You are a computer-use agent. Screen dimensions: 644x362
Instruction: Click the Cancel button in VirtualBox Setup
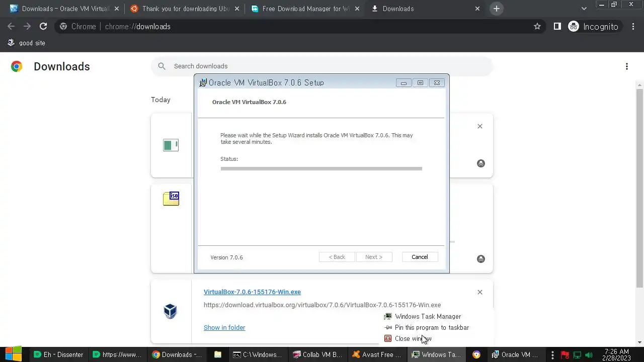pyautogui.click(x=420, y=257)
